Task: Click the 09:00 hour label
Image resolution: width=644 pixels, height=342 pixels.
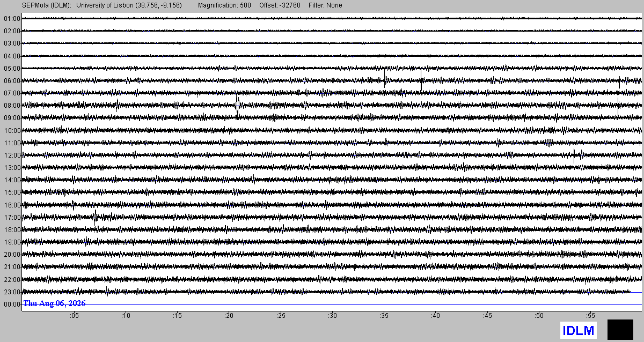Action: point(11,117)
